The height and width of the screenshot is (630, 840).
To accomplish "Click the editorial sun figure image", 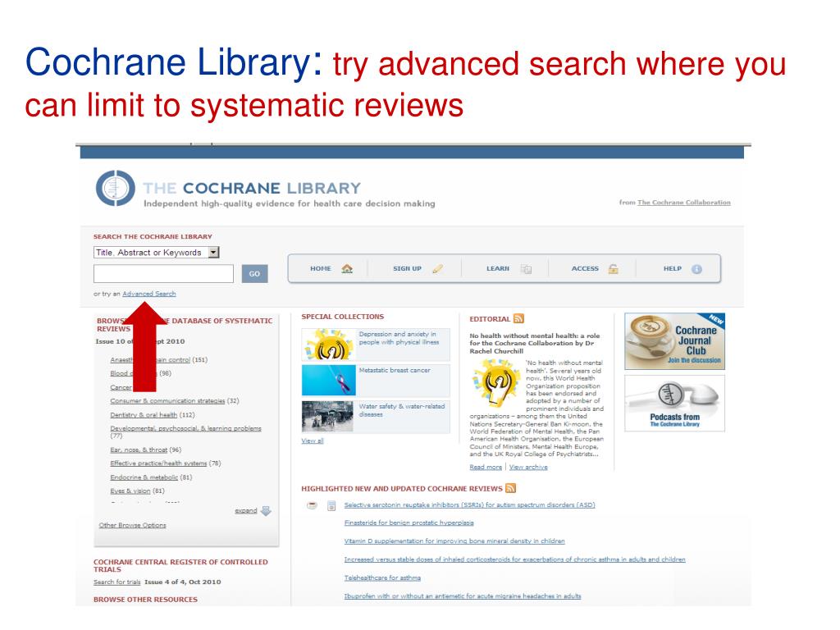I will 496,384.
